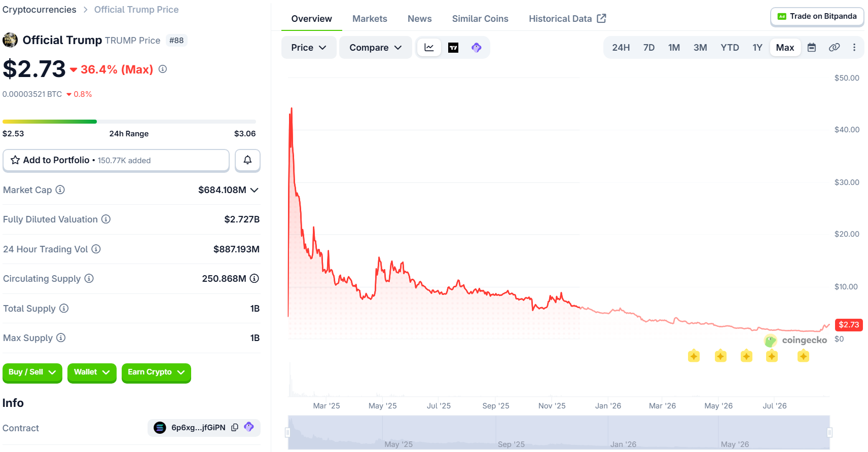The width and height of the screenshot is (868, 452).
Task: Click the 0.00003521 BTC value
Action: [32, 94]
